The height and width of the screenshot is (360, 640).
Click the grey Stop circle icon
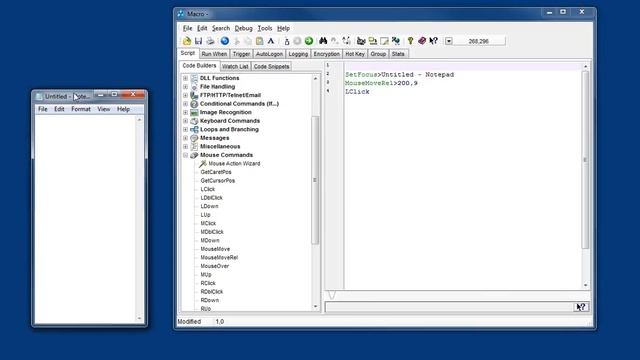coord(297,41)
